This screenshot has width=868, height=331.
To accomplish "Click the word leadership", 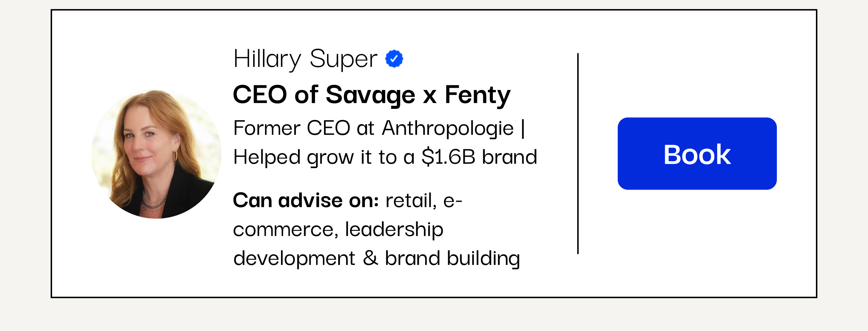I will (394, 229).
